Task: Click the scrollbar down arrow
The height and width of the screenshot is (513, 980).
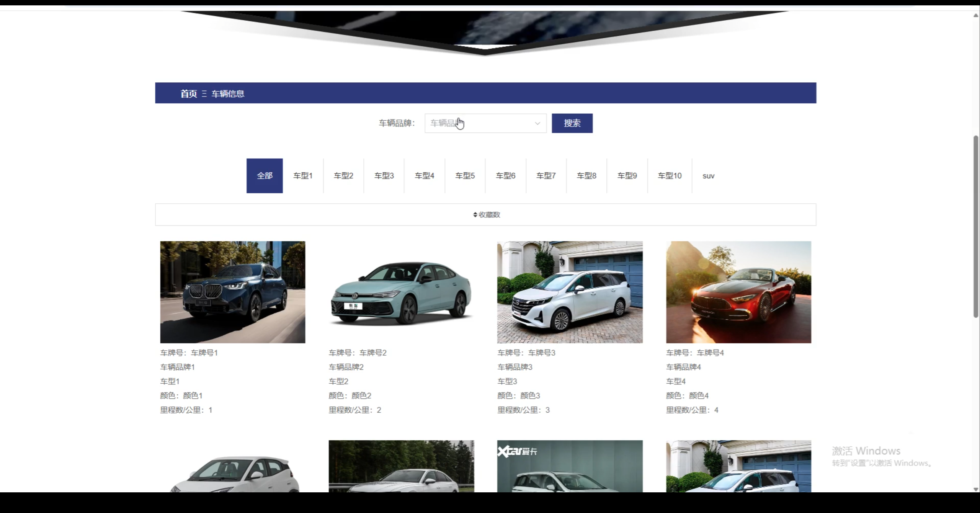Action: (x=976, y=489)
